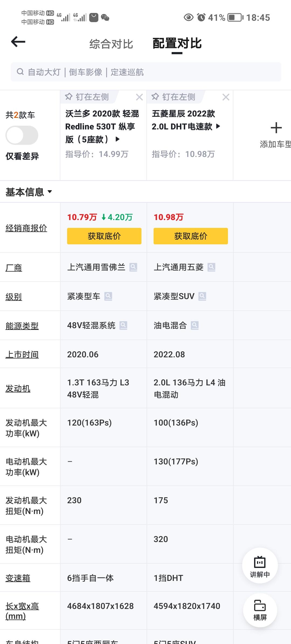Open 厂商 term explanation
This screenshot has width=291, height=644.
pos(14,268)
